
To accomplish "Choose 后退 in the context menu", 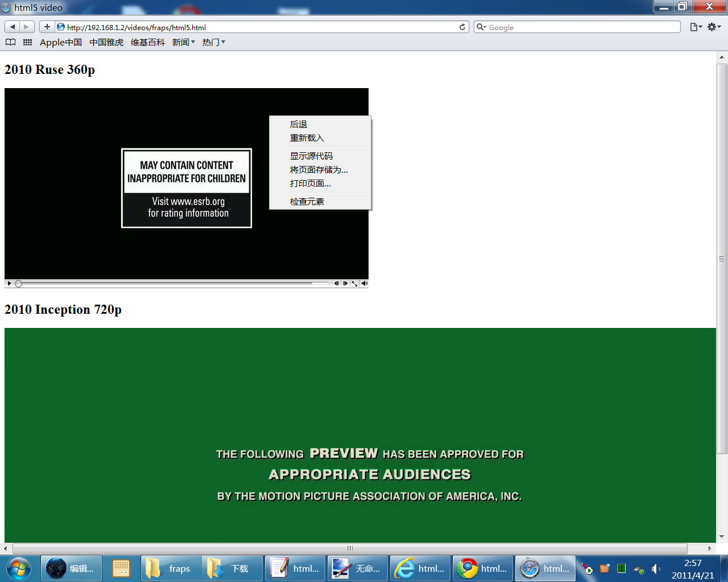I will coord(320,124).
